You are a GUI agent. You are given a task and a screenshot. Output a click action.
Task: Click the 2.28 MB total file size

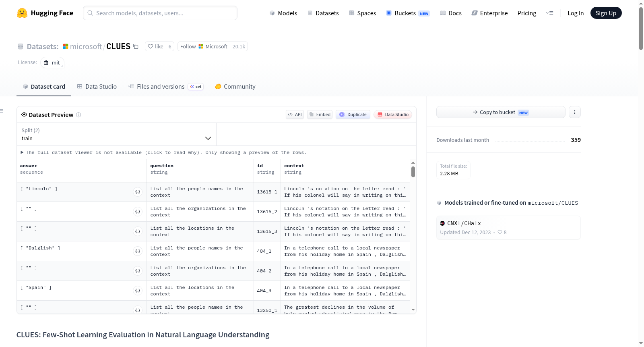point(449,174)
